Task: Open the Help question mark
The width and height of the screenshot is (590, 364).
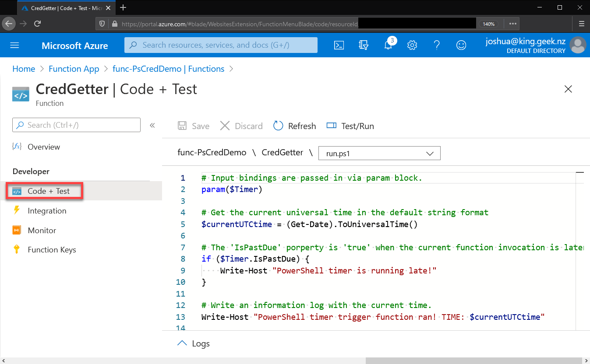Action: (437, 45)
